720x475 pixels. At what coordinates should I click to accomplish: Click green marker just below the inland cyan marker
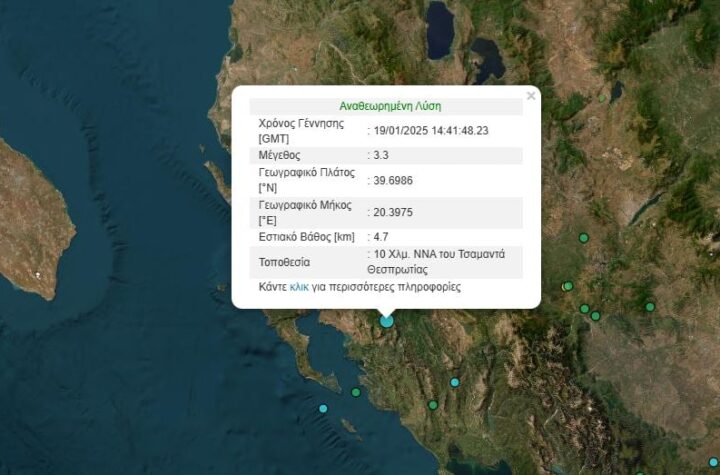point(433,405)
